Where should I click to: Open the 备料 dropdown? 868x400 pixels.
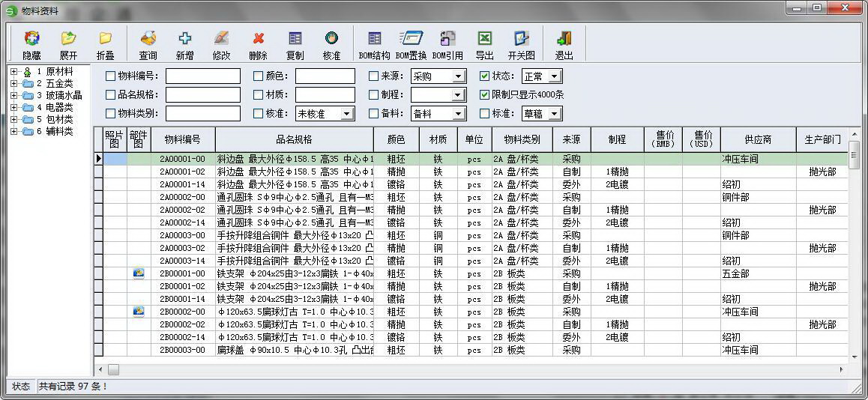[x=459, y=114]
